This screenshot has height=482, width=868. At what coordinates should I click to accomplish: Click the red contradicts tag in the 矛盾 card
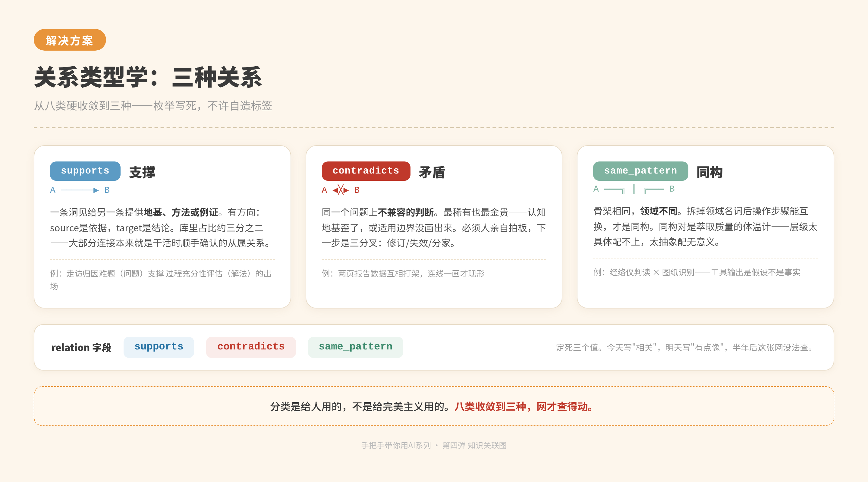pos(366,171)
